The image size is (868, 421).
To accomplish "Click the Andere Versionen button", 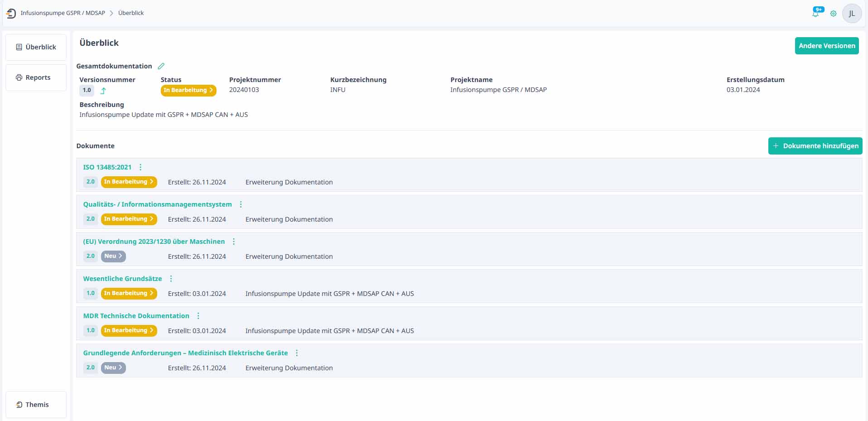I will coord(827,46).
